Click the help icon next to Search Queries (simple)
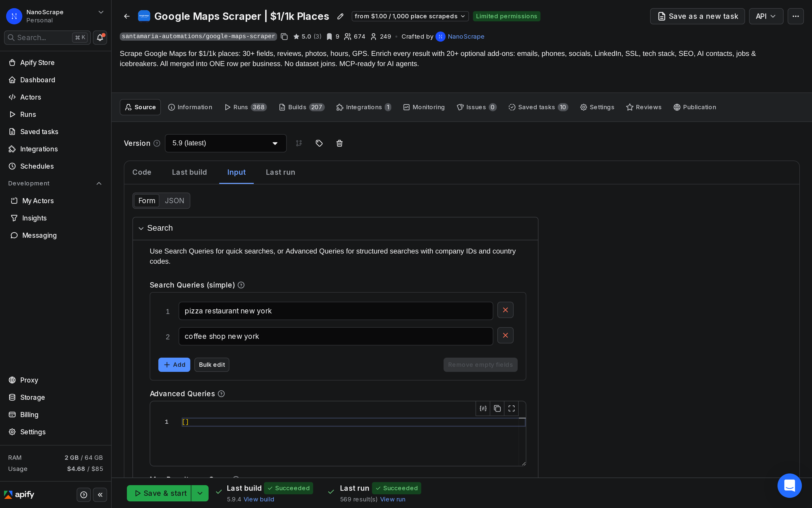Image resolution: width=812 pixels, height=508 pixels. pos(241,285)
